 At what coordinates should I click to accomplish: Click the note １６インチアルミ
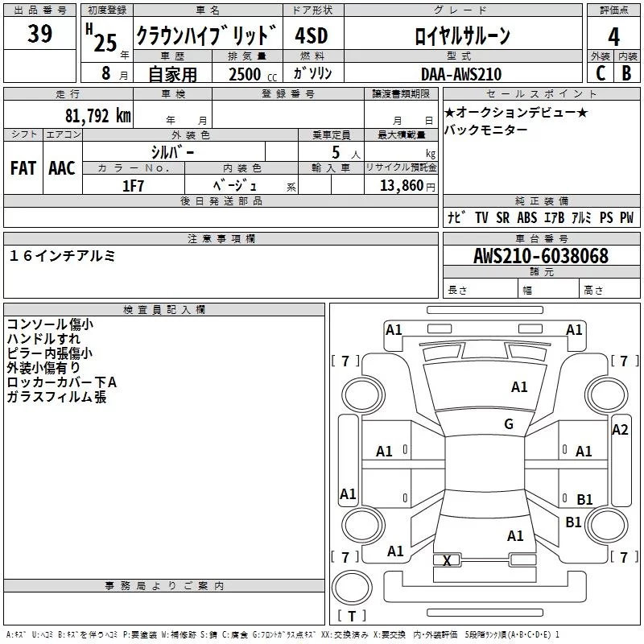click(x=62, y=256)
